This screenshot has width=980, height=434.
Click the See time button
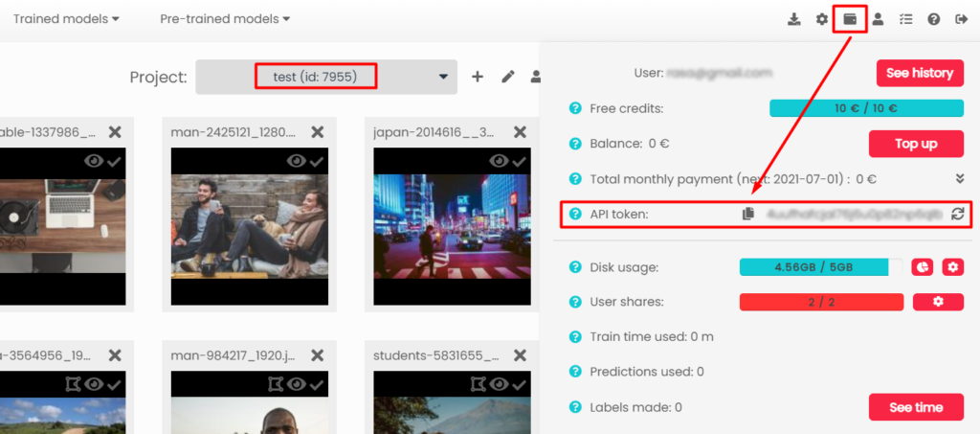(x=916, y=408)
